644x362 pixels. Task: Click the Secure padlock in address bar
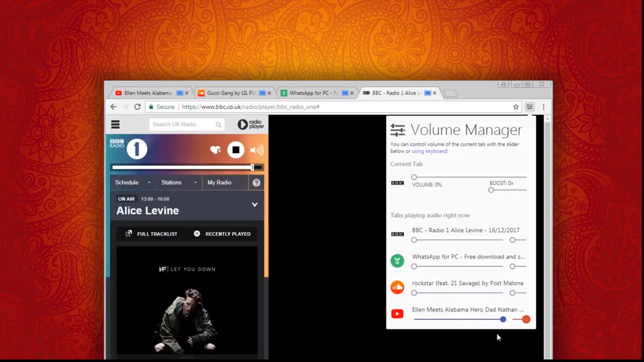click(x=151, y=107)
